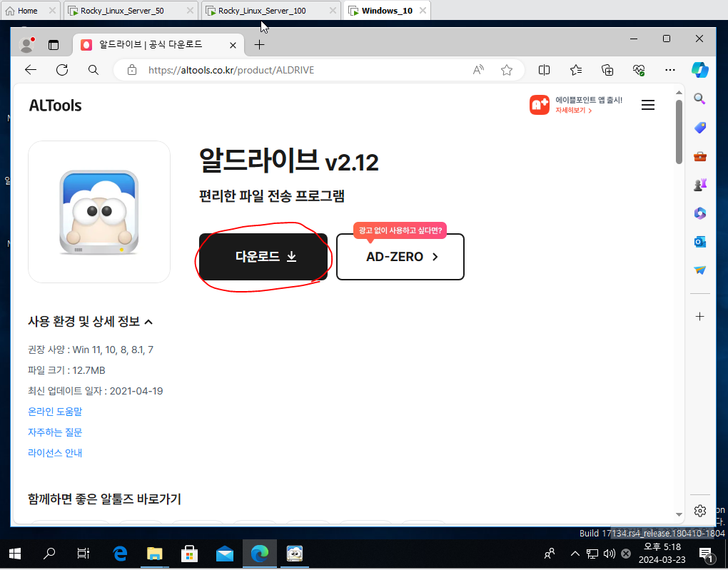Viewport: 728px width, 570px height.
Task: Click the search icon beside the address bar
Action: (x=93, y=70)
